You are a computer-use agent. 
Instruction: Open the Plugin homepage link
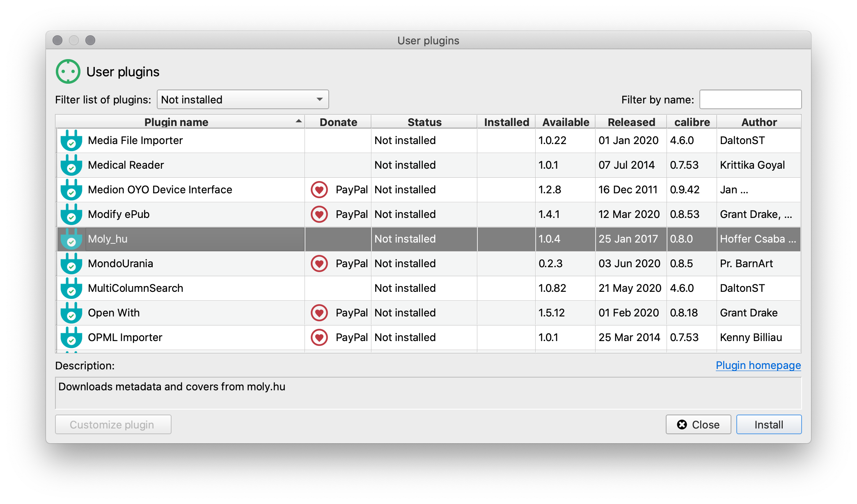[758, 365]
